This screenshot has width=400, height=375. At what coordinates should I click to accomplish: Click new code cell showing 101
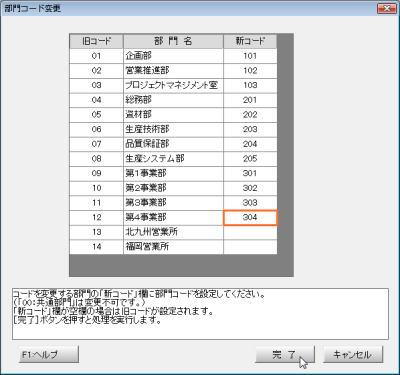point(250,56)
